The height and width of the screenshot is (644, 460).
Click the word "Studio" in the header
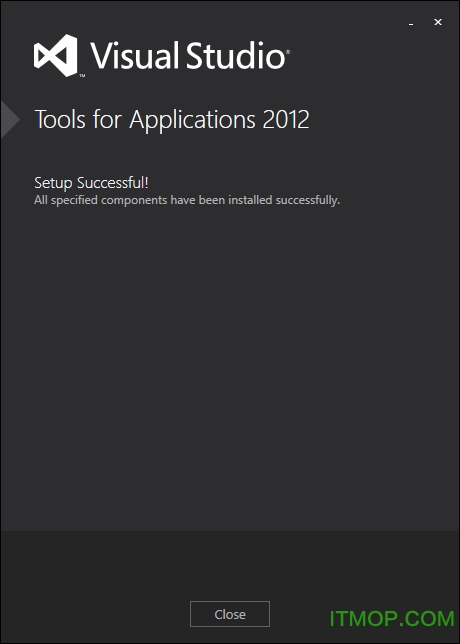pyautogui.click(x=235, y=55)
